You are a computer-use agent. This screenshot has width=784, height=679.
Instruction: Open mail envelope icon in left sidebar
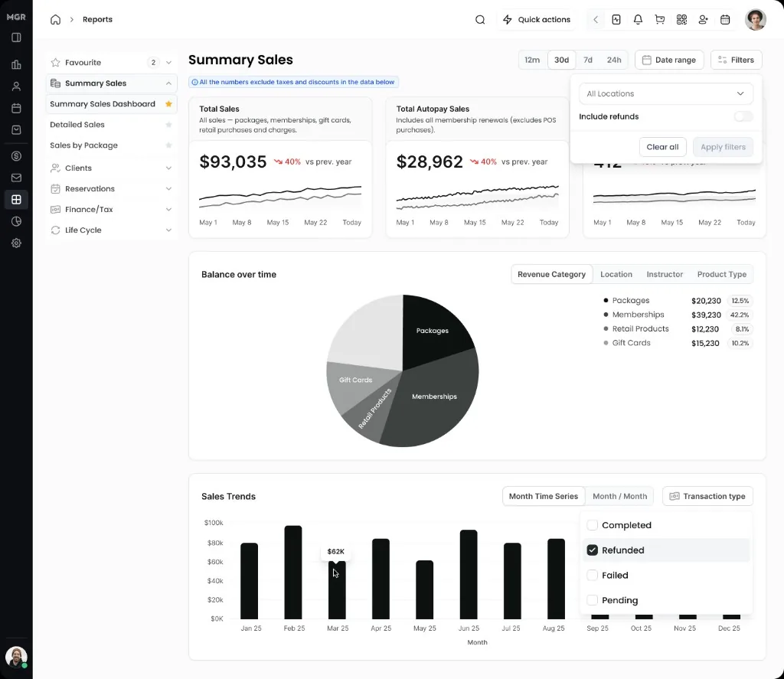pyautogui.click(x=16, y=178)
